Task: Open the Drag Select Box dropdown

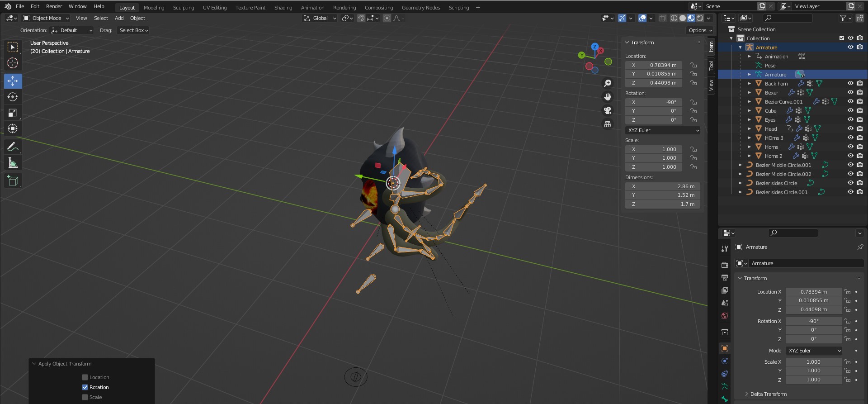Action: (x=133, y=30)
